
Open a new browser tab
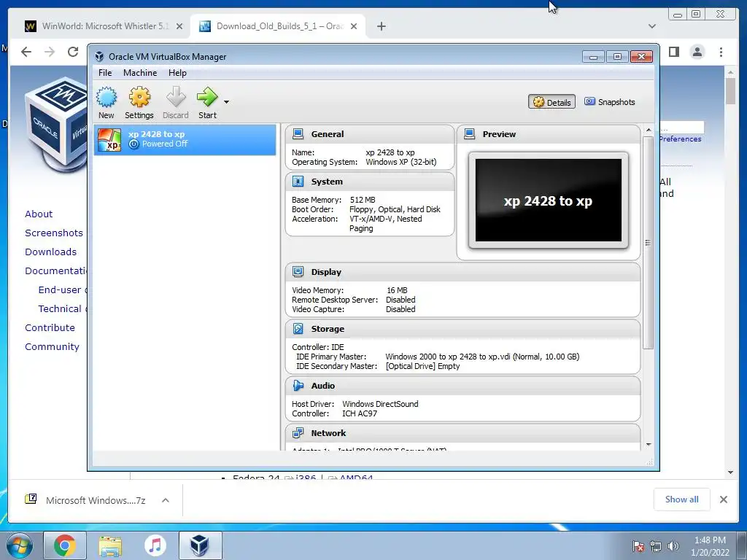point(381,27)
